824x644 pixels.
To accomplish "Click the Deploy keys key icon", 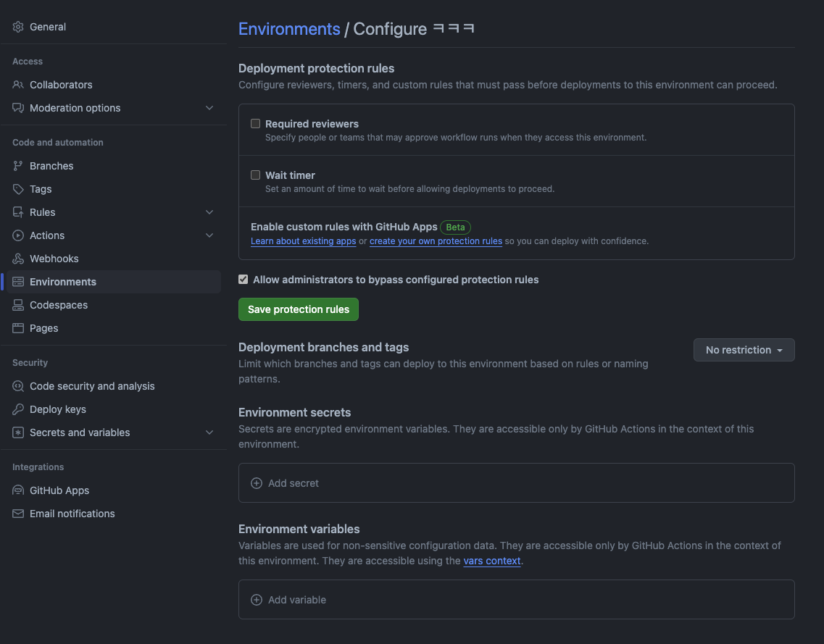I will pos(18,409).
